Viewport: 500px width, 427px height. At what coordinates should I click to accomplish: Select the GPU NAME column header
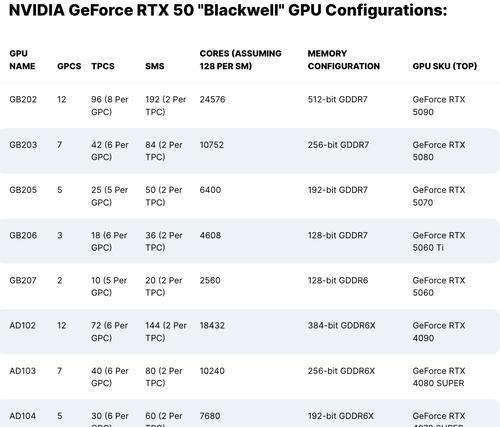[22, 60]
